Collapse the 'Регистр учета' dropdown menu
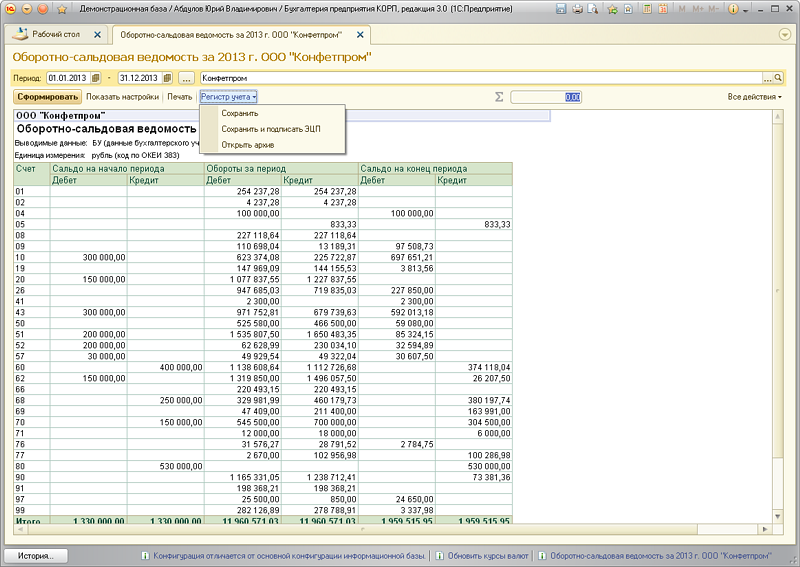Screen dimensions: 800x567 tap(229, 97)
